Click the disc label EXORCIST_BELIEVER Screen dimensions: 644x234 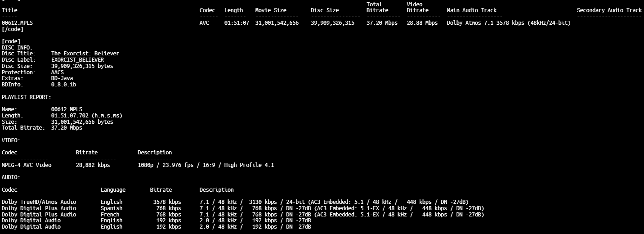tap(77, 60)
